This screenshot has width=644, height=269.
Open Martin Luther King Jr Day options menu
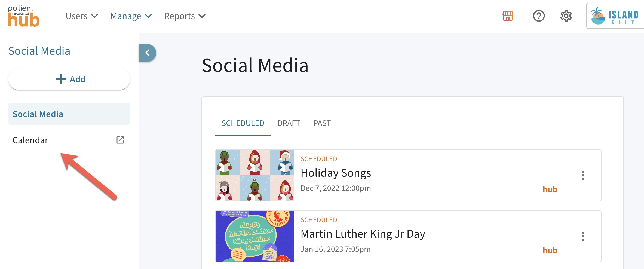pos(583,236)
